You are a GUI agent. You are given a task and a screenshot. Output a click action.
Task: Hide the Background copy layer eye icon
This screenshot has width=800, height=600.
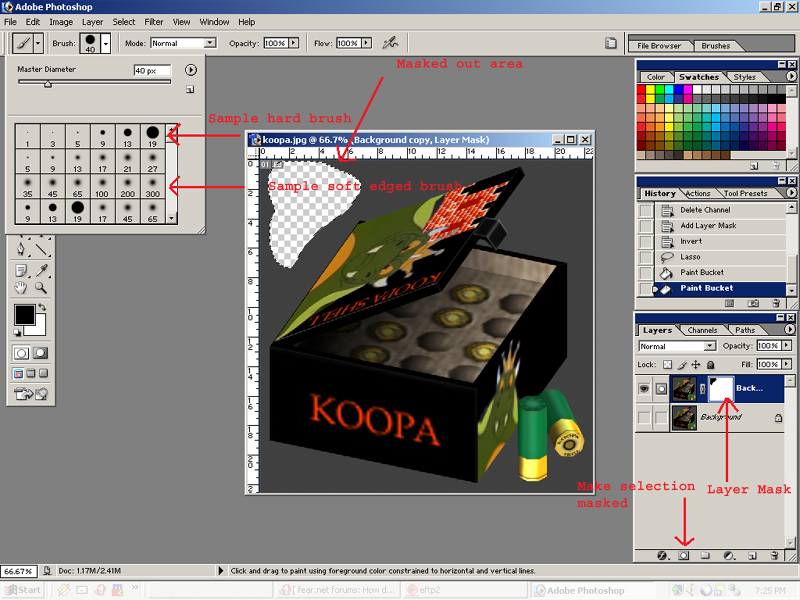point(645,390)
